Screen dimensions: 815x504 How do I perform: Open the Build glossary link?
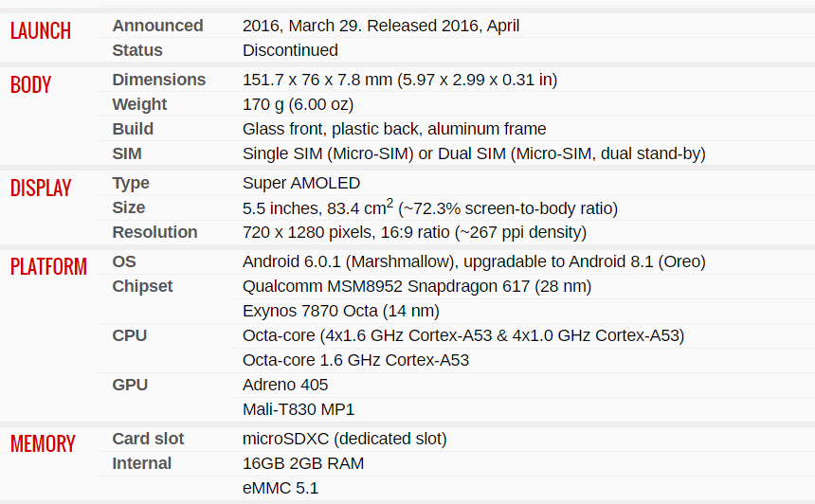click(x=133, y=129)
